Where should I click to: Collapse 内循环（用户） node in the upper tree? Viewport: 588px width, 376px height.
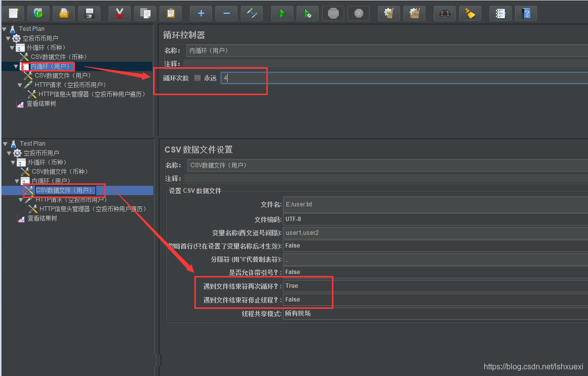tap(16, 66)
